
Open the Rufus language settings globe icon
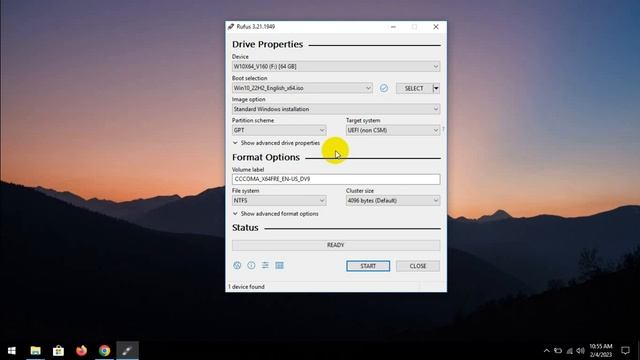237,265
